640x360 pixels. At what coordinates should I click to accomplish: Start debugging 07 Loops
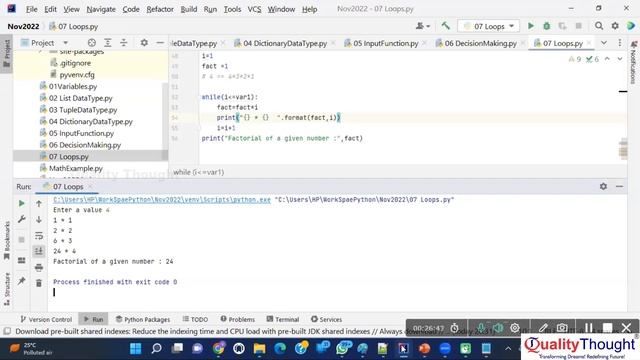[547, 26]
